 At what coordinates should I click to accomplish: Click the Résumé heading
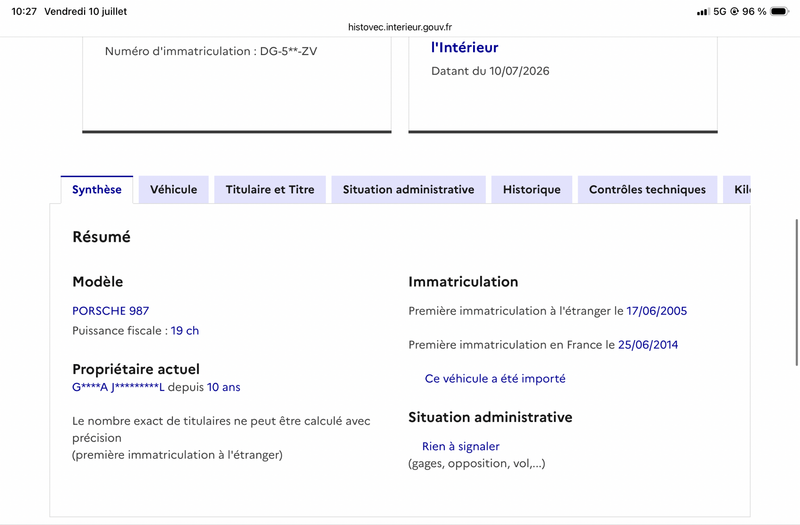tap(102, 237)
